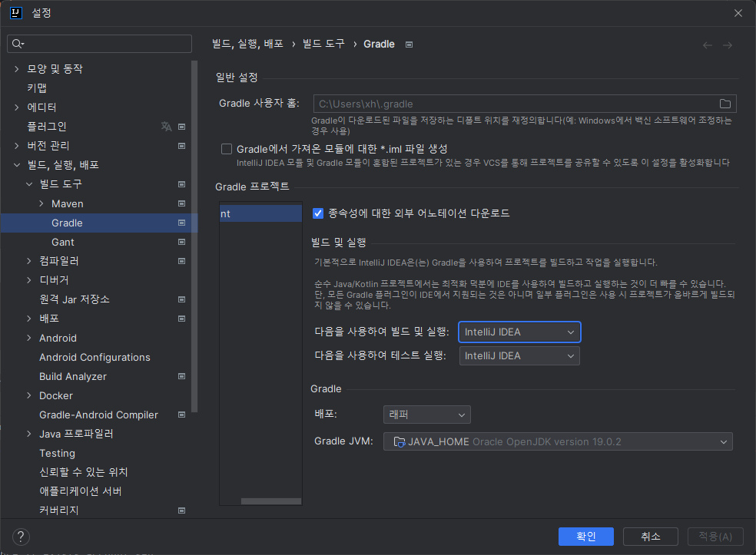Click project settings icon on Maven row
The height and width of the screenshot is (555, 756).
click(x=182, y=203)
